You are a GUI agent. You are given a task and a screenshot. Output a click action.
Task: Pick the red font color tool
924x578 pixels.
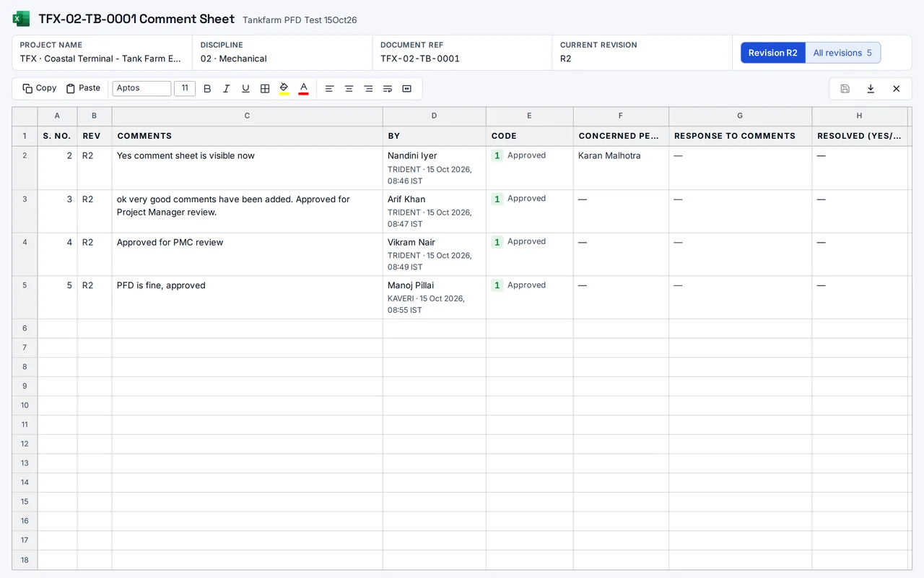coord(304,88)
